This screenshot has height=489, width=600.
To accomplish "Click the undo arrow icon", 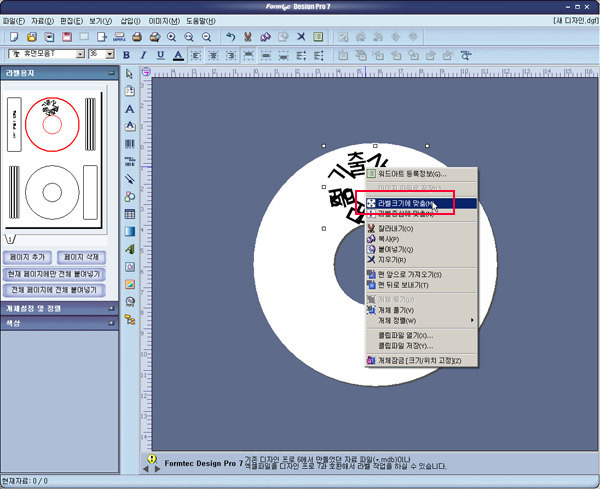I will (231, 36).
